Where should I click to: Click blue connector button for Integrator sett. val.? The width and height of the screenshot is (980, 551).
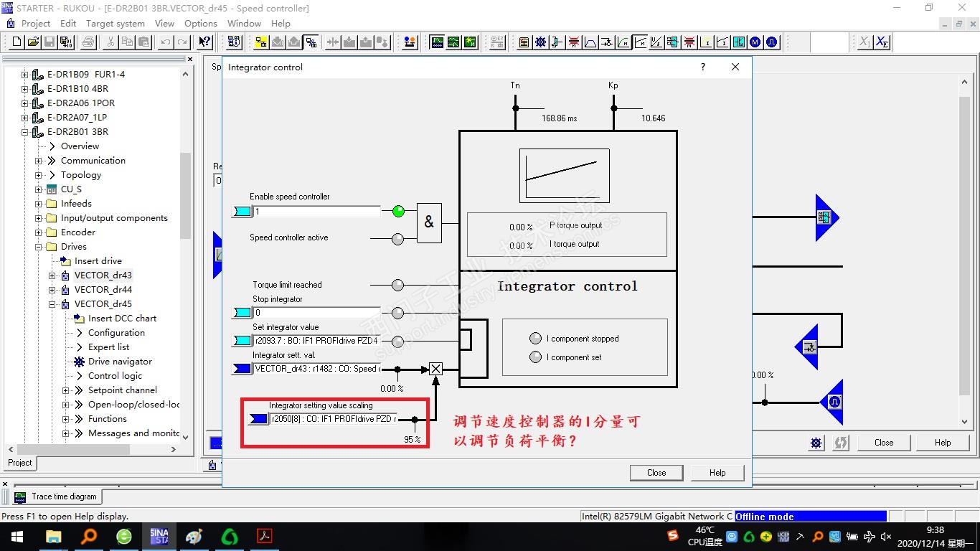(x=242, y=369)
